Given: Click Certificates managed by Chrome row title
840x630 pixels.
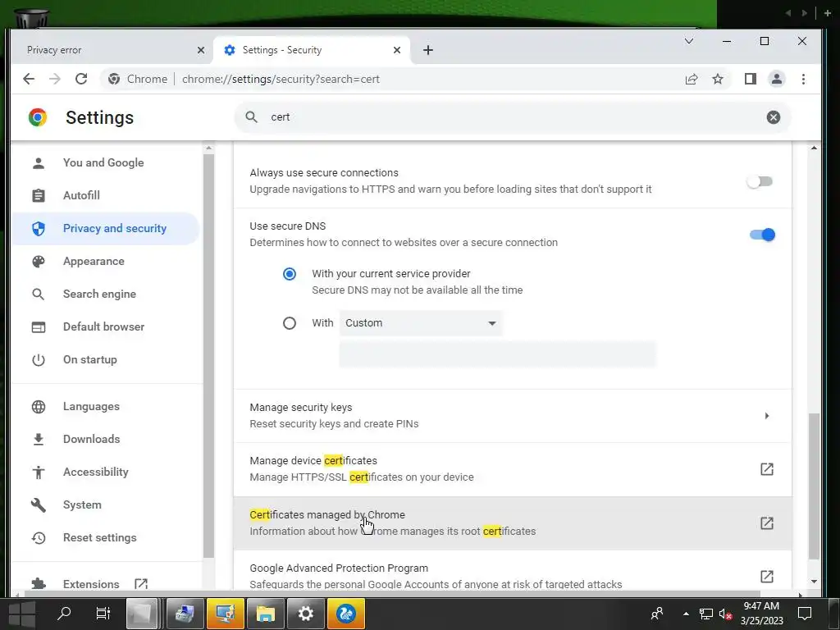Looking at the screenshot, I should [327, 515].
